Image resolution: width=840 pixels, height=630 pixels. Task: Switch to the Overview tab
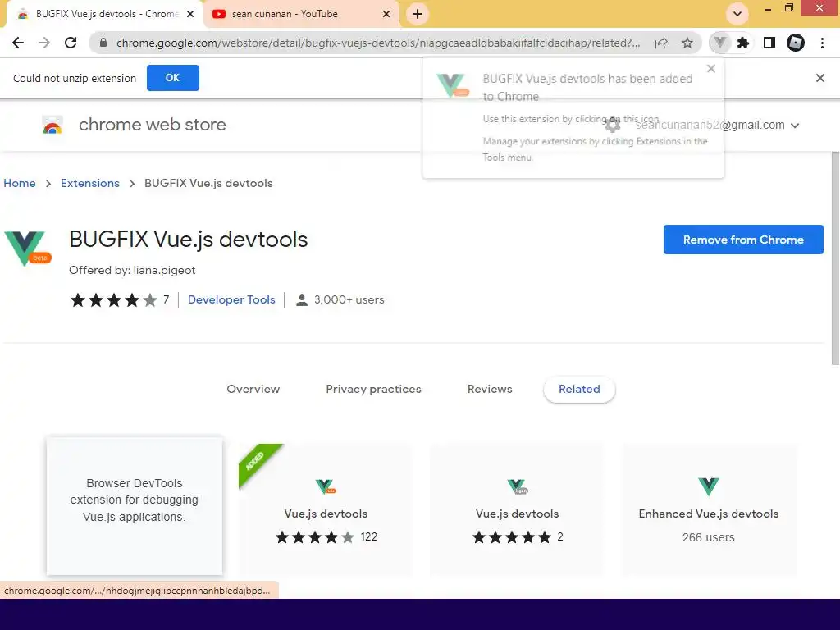tap(253, 389)
